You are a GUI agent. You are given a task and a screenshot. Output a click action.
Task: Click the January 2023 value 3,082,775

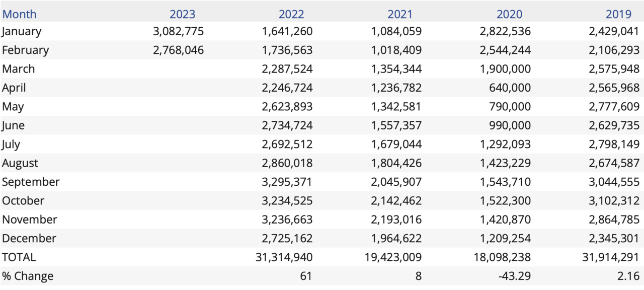[x=178, y=31]
